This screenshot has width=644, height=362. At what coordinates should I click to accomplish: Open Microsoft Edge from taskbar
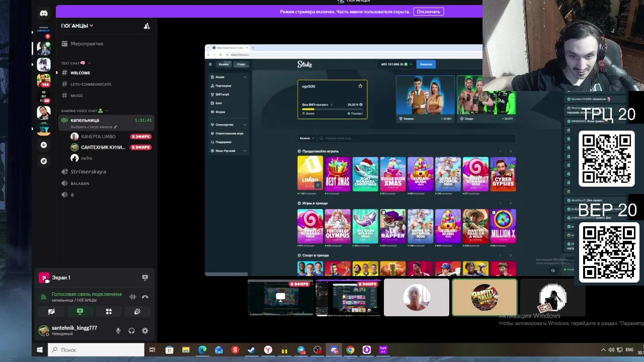tap(202, 350)
